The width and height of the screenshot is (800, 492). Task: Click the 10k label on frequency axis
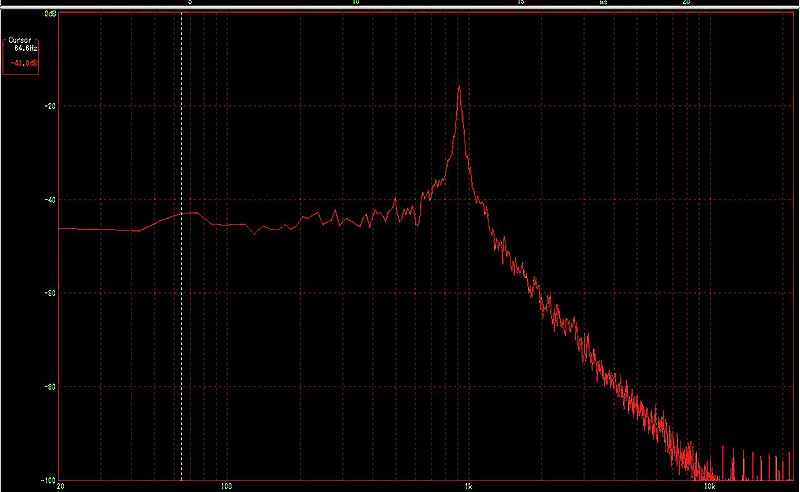click(x=708, y=486)
